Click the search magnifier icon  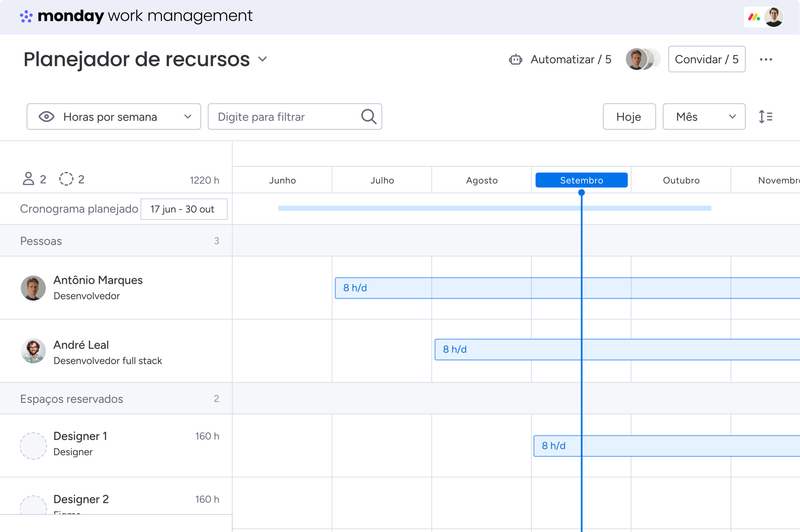coord(369,117)
